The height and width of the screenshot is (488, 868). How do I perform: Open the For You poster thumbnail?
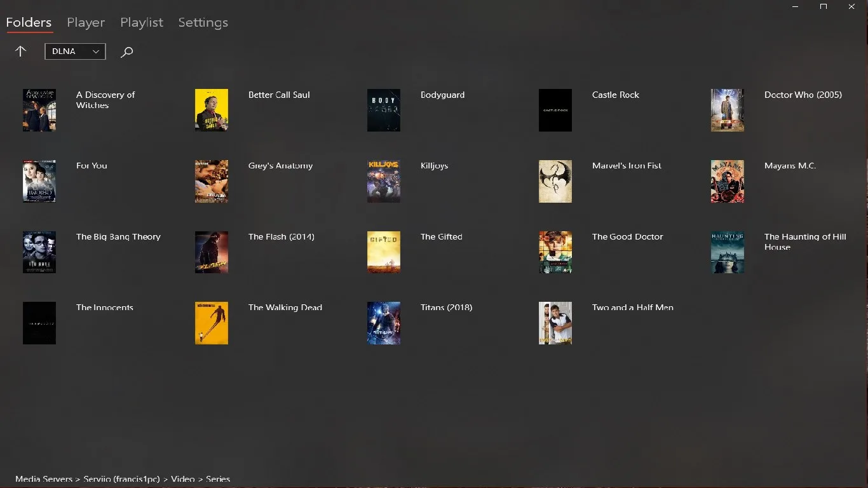[x=39, y=181]
